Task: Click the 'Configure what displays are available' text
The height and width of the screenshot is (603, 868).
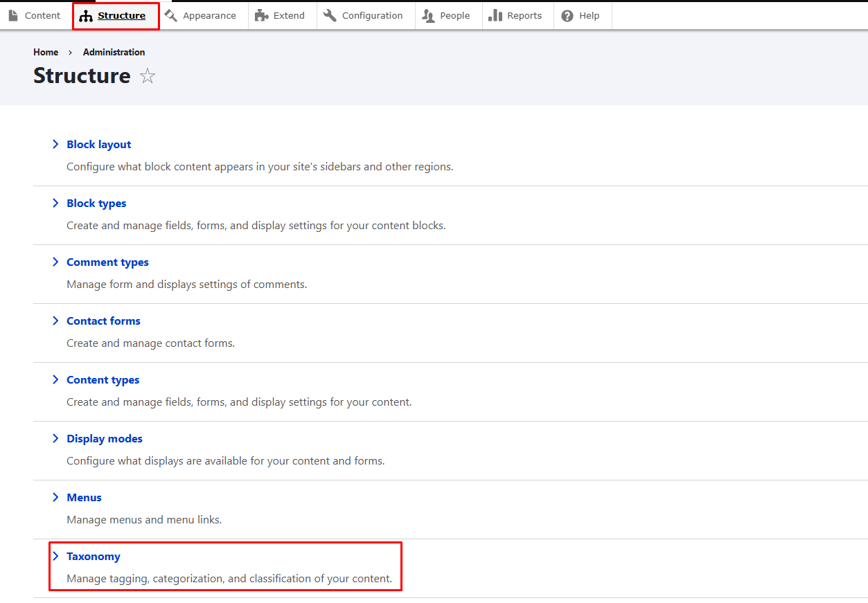Action: click(225, 460)
